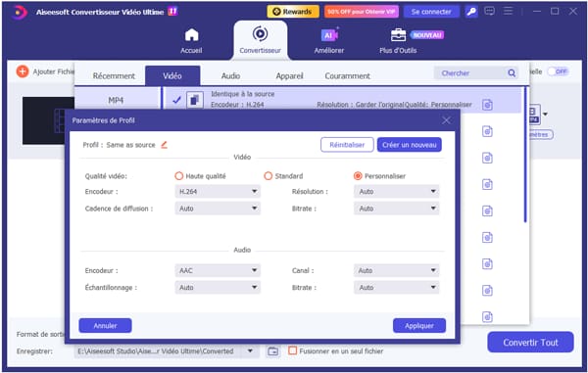Open the Échantillonnage dropdown
588x373 pixels.
pos(218,287)
